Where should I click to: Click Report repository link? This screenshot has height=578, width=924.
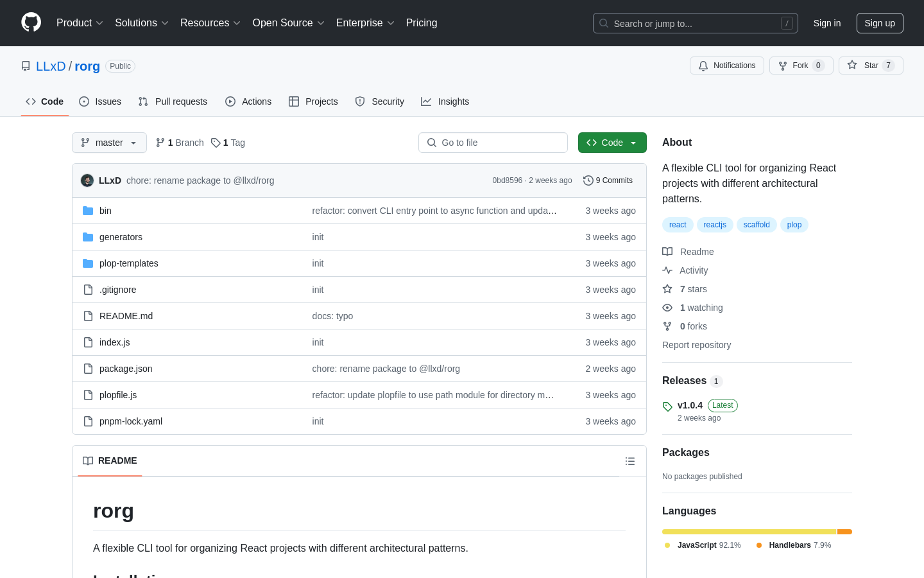coord(696,345)
